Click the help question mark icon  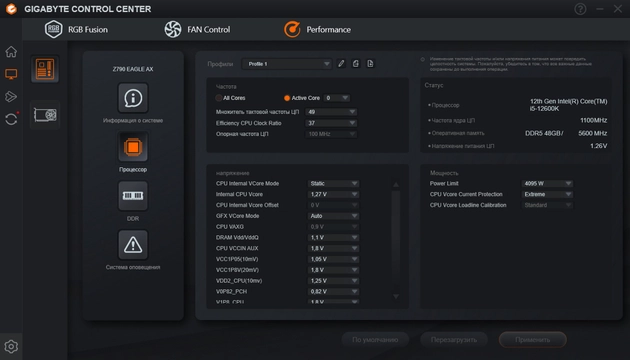pos(580,9)
